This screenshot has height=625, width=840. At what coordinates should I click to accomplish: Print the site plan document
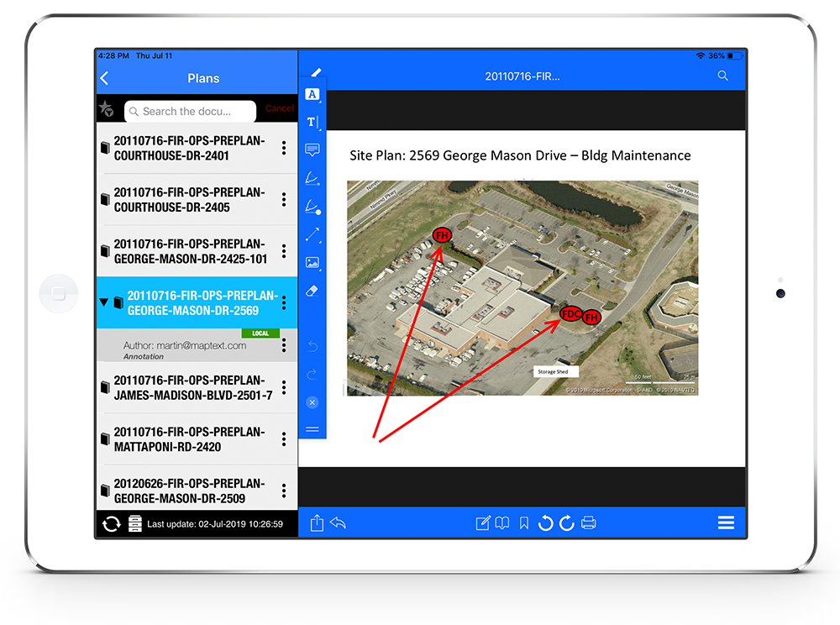588,523
